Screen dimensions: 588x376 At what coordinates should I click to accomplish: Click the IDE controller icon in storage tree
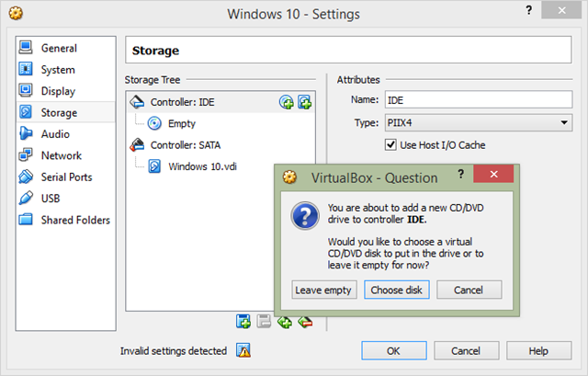tap(137, 102)
